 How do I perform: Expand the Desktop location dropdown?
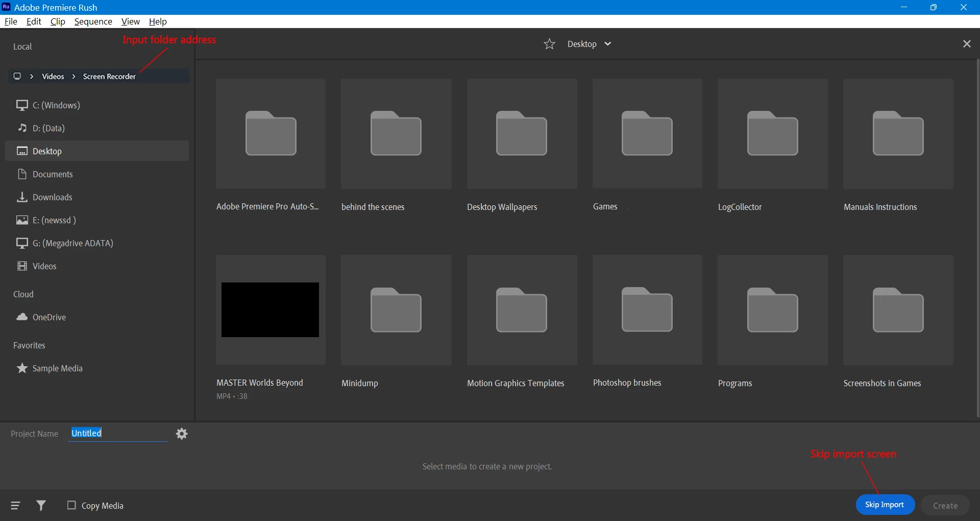tap(607, 44)
